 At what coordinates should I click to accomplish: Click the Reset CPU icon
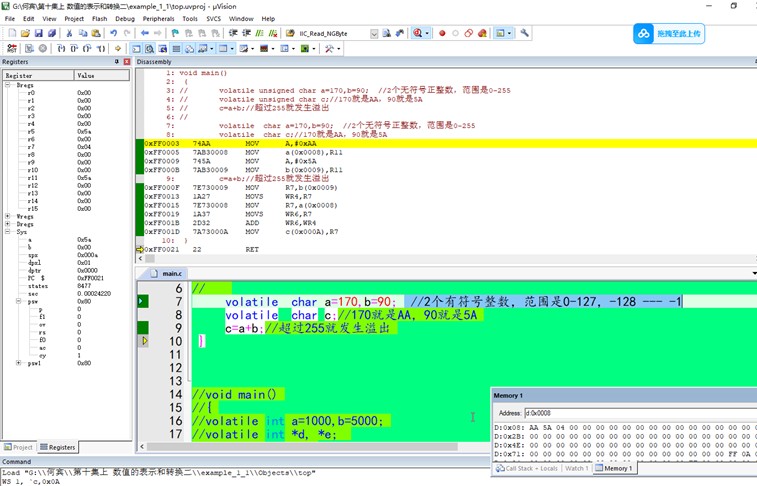(12, 48)
